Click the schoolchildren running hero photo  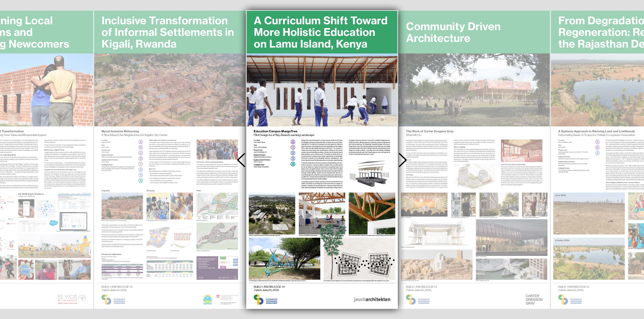point(322,90)
